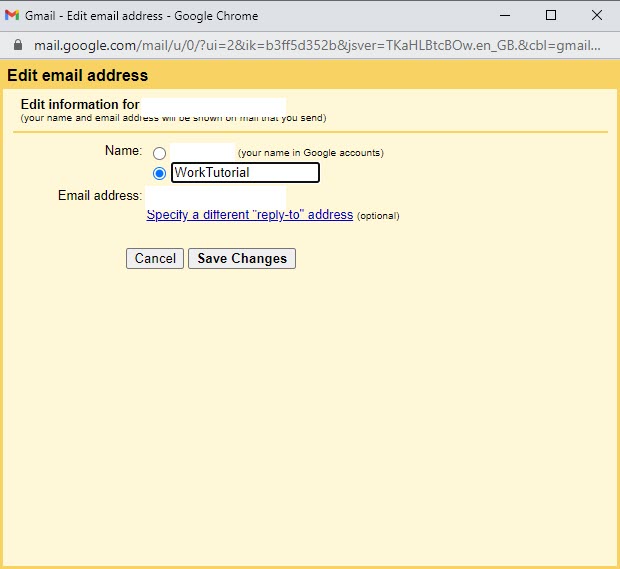The width and height of the screenshot is (620, 569).
Task: Click the 'Name:' field label
Action: coord(123,151)
